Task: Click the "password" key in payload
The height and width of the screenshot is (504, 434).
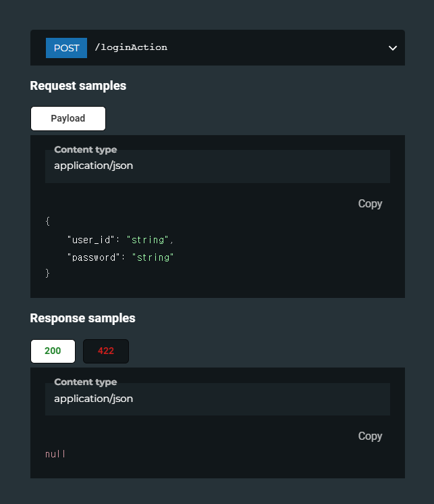Action: 94,257
